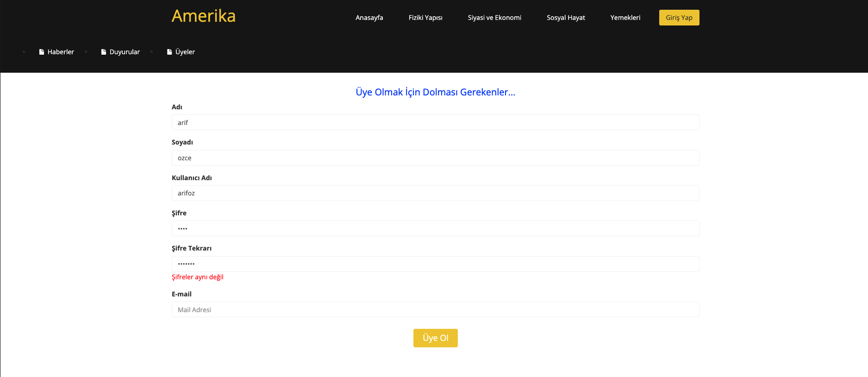Click the 'Üye Olmak İçin Dolması Gerekenler...' heading
This screenshot has width=868, height=377.
click(x=436, y=92)
